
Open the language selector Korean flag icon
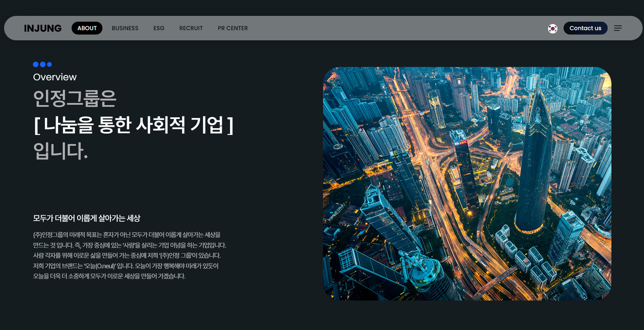click(x=553, y=28)
